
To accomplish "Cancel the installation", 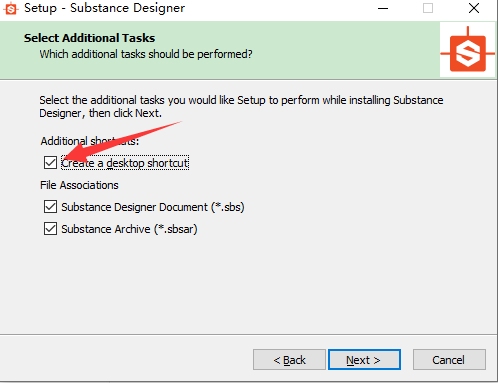I will pyautogui.click(x=449, y=360).
